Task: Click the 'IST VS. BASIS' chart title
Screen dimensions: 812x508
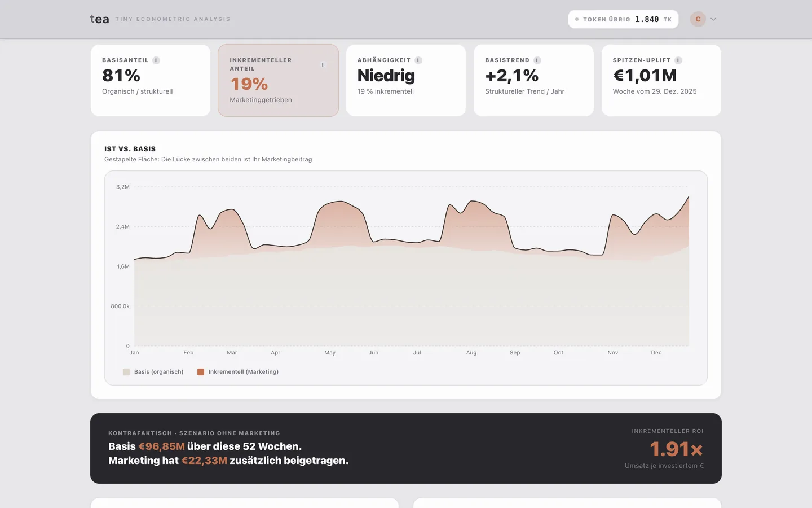Action: coord(130,149)
